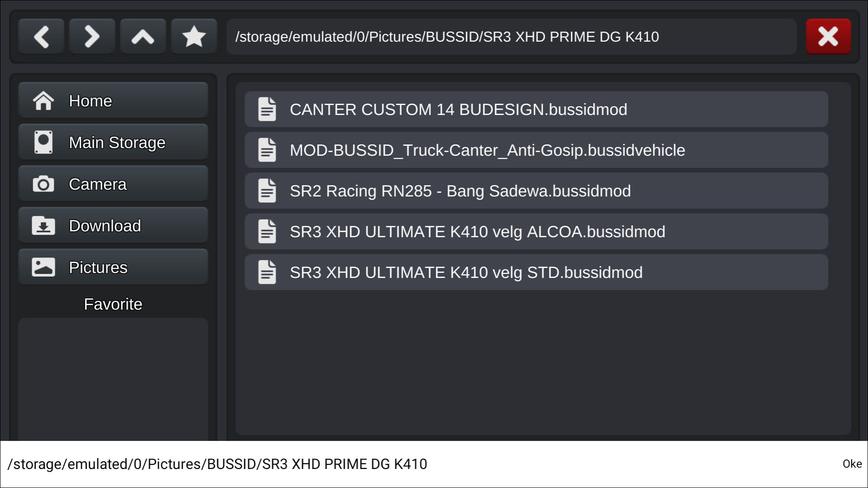The height and width of the screenshot is (488, 868).
Task: Open the Pictures sidebar entry
Action: tap(113, 267)
